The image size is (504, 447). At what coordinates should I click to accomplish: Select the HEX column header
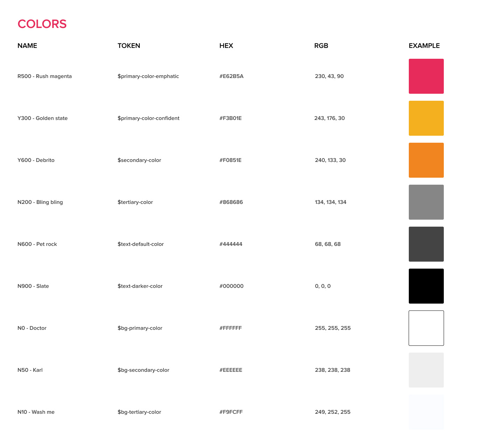226,46
